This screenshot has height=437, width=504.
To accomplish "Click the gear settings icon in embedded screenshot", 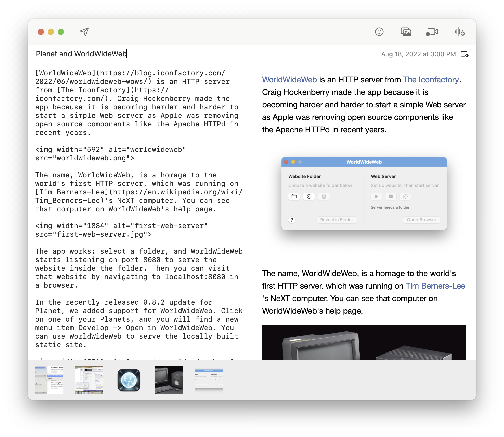I will 405,196.
